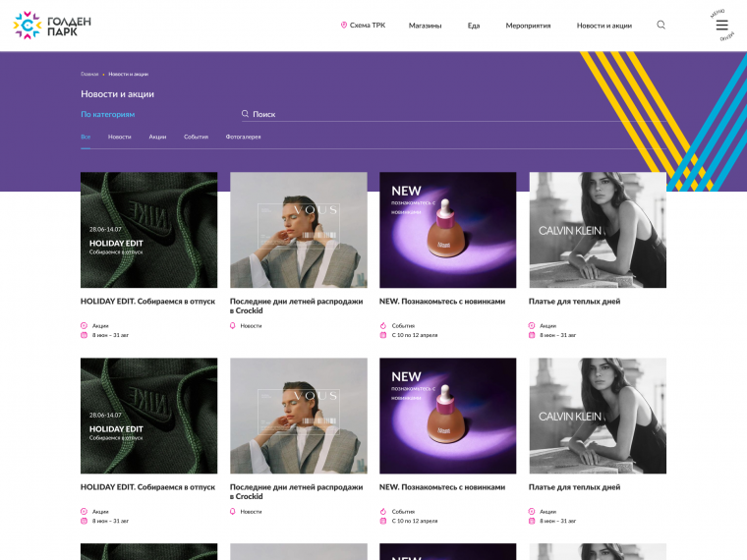747x560 pixels.
Task: Click the По категориям link
Action: (108, 114)
